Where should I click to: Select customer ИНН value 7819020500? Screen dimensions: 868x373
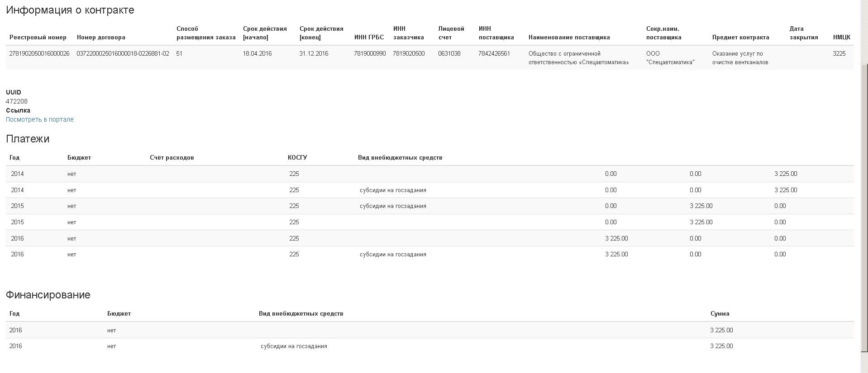[409, 53]
